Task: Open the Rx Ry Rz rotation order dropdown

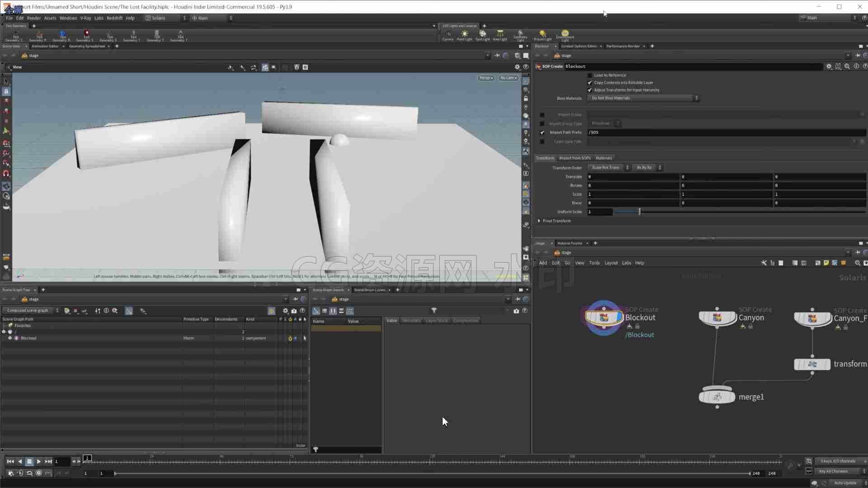Action: click(x=647, y=168)
